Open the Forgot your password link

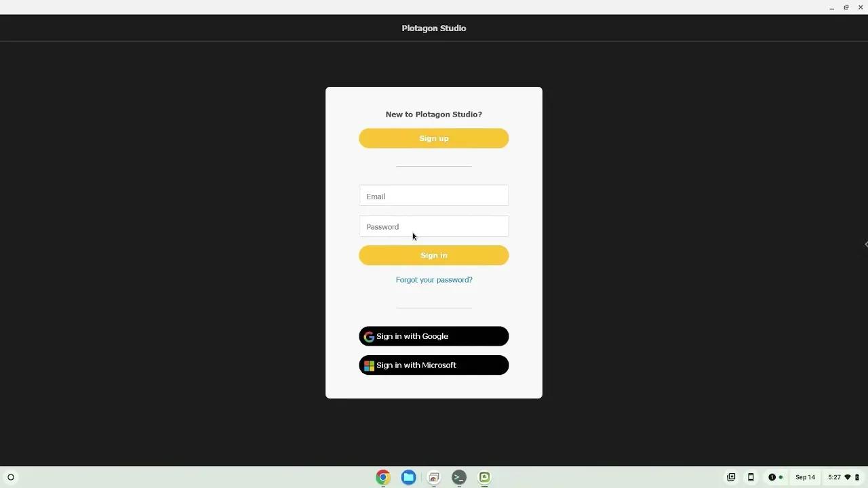click(434, 280)
